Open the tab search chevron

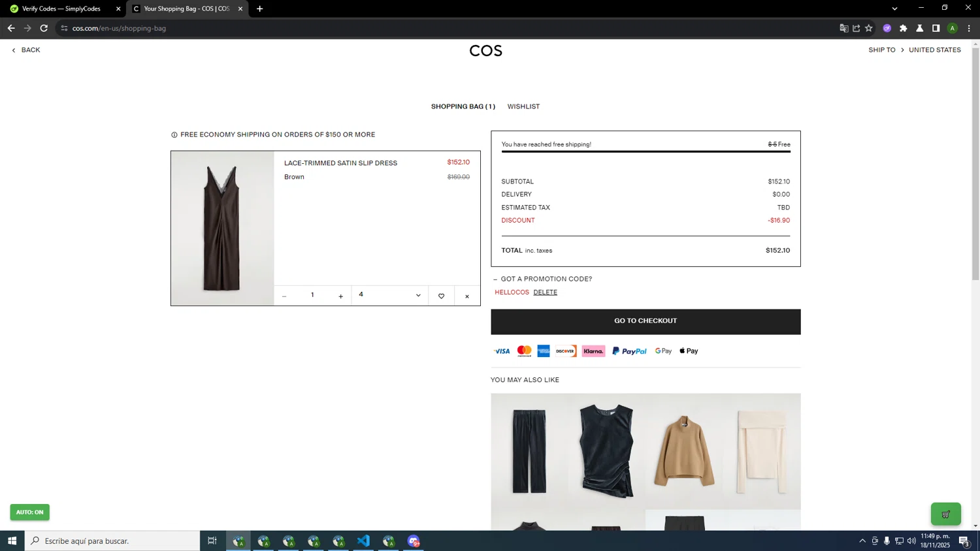pyautogui.click(x=894, y=8)
